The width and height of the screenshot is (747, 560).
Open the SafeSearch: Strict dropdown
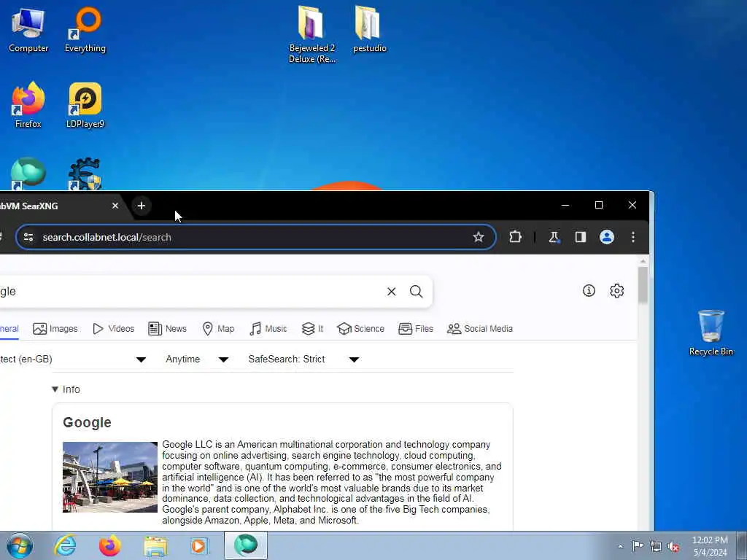304,359
